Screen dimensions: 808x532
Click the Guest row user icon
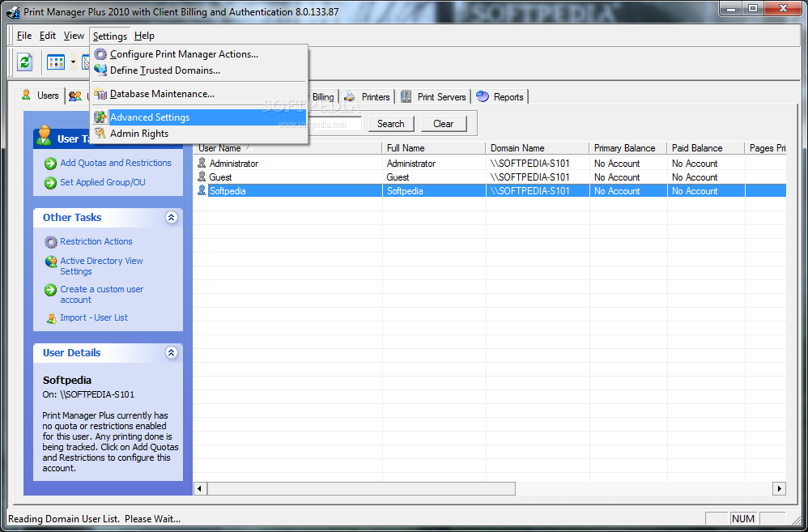tap(202, 177)
